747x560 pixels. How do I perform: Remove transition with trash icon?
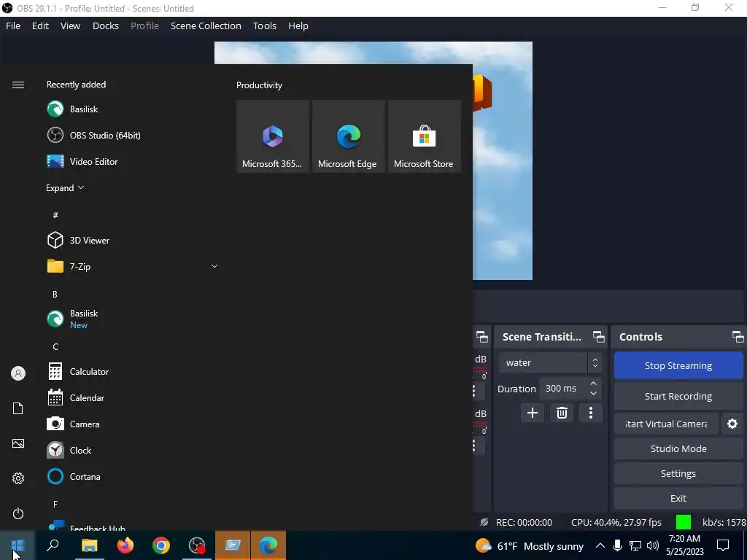pyautogui.click(x=562, y=413)
